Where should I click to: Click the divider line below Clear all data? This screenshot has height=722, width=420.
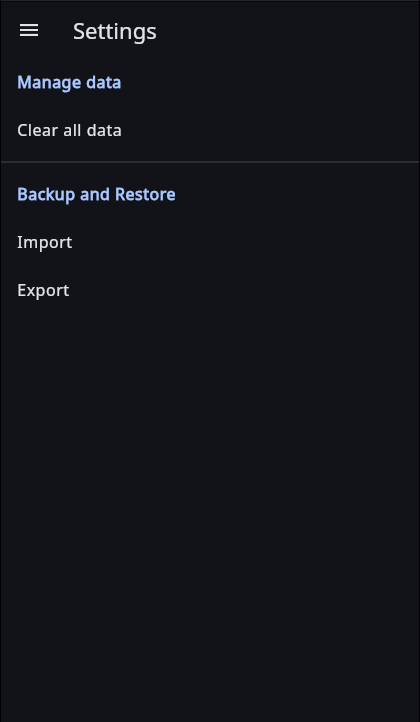tap(210, 162)
